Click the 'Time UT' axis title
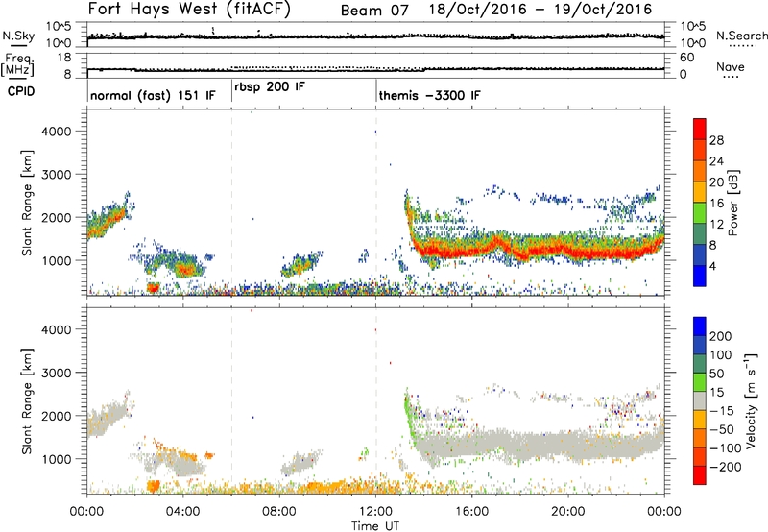768x532 pixels. click(375, 526)
